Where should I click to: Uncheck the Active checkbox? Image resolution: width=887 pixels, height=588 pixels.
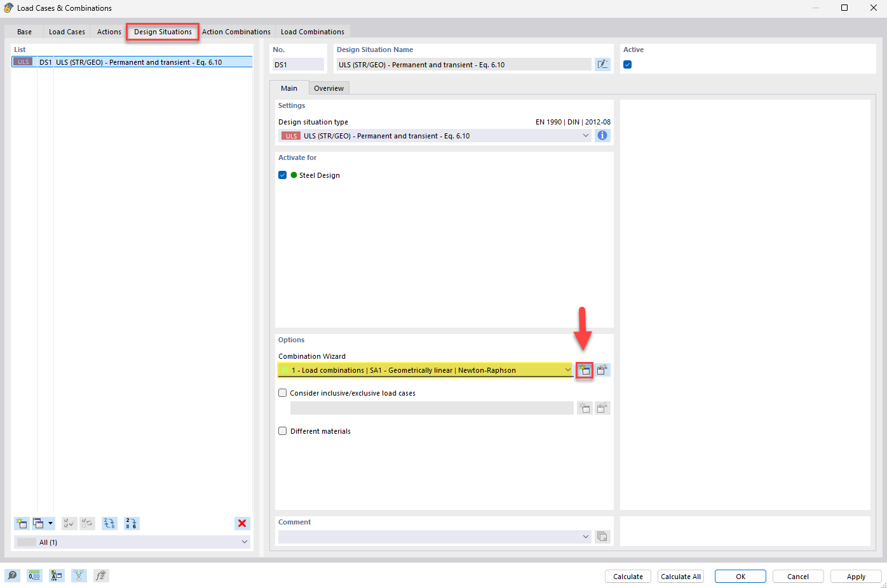(x=628, y=64)
